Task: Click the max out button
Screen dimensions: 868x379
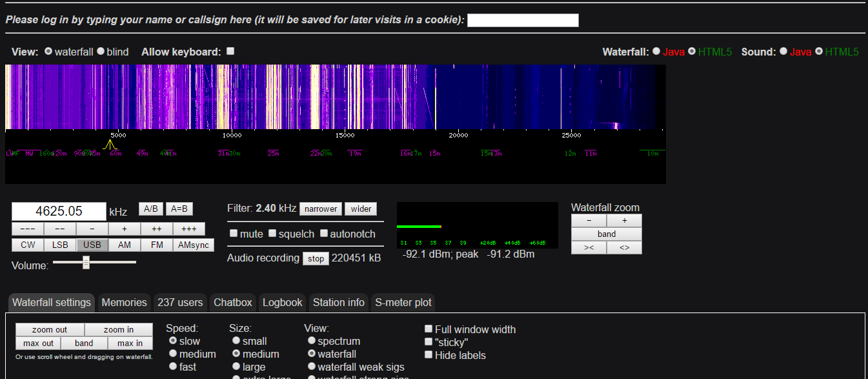Action: point(39,343)
